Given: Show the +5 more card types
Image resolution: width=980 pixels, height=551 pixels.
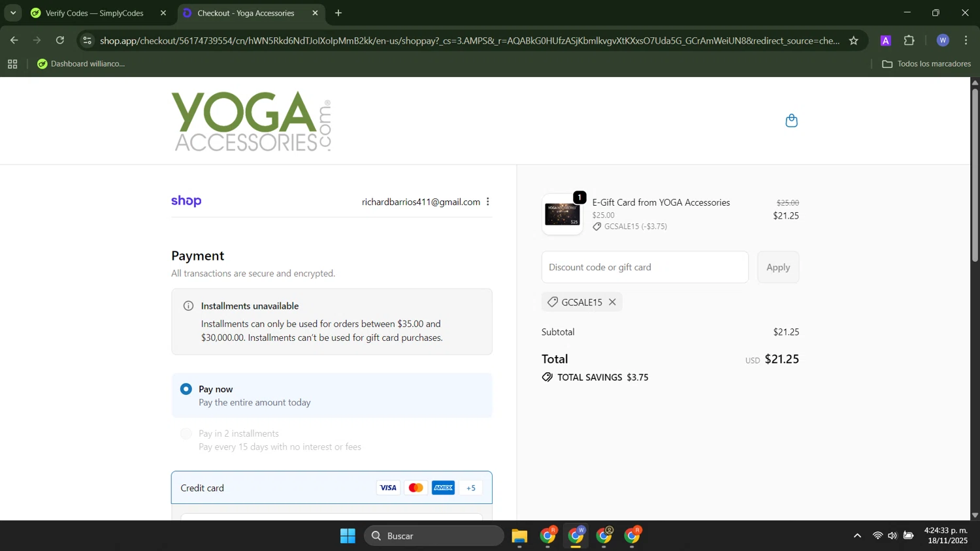Looking at the screenshot, I should tap(471, 488).
